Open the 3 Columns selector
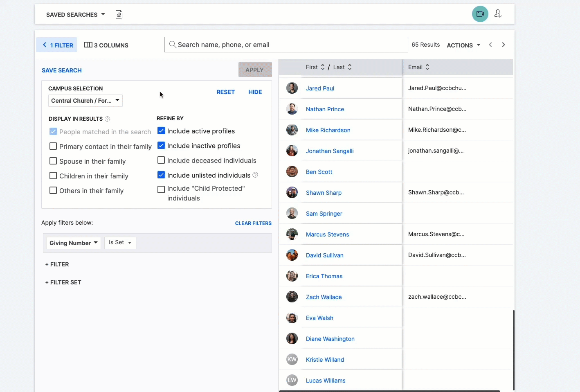 click(106, 45)
